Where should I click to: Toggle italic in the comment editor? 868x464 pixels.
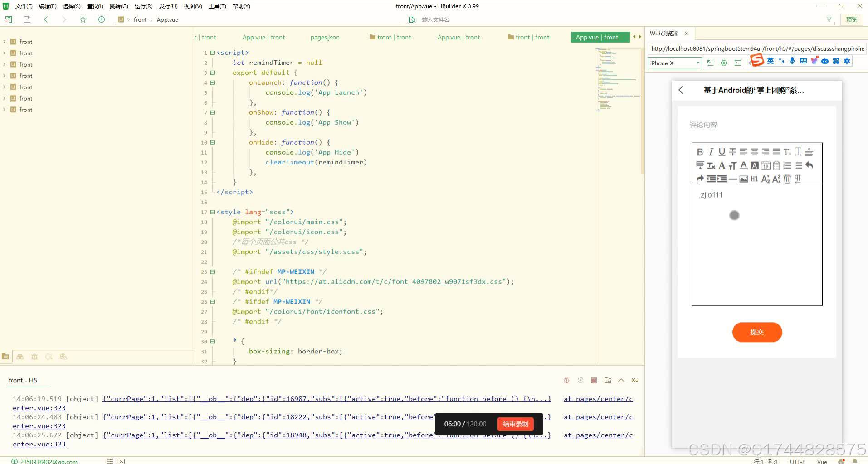click(x=711, y=152)
